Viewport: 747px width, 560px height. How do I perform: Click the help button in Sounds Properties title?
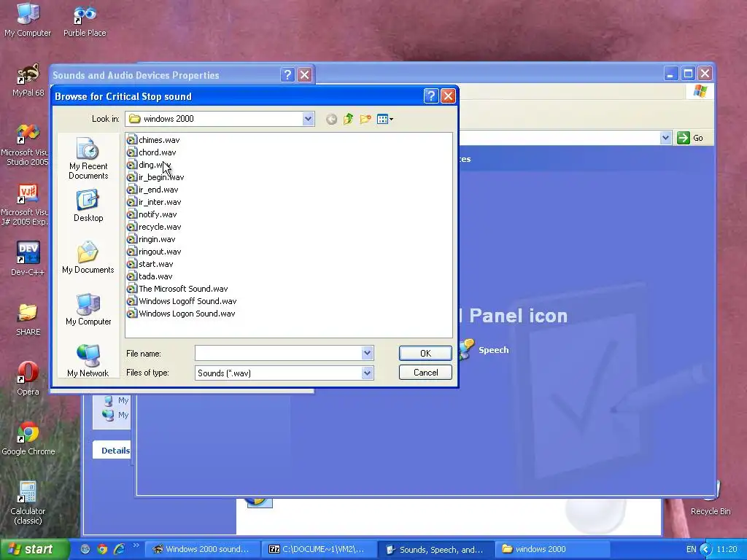(287, 75)
